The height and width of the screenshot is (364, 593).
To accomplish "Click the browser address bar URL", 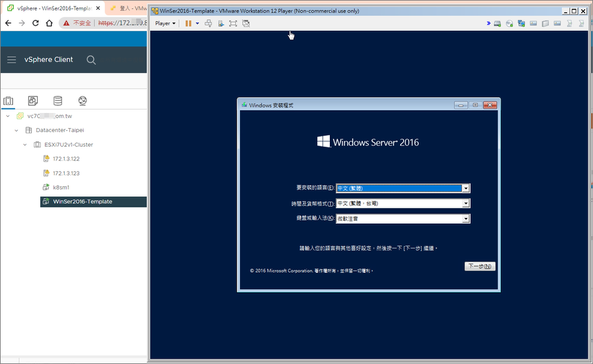I will tap(122, 23).
